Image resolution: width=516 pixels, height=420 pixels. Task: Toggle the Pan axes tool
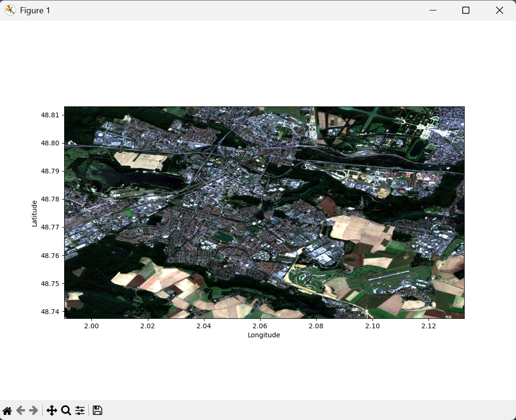pos(52,410)
